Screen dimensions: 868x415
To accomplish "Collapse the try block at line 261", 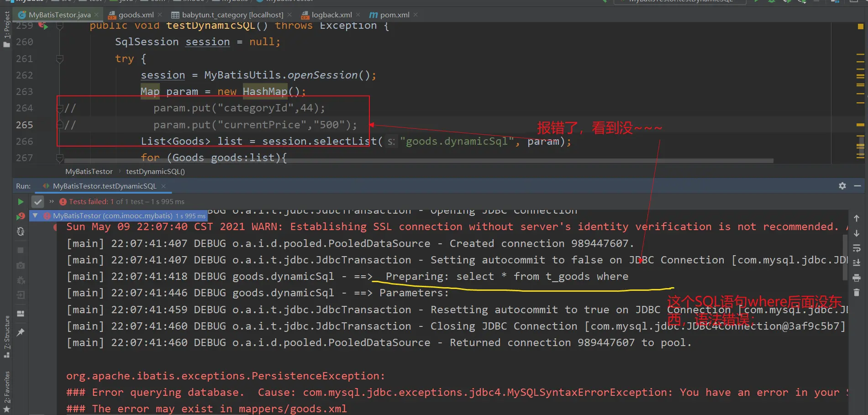I will pos(59,59).
